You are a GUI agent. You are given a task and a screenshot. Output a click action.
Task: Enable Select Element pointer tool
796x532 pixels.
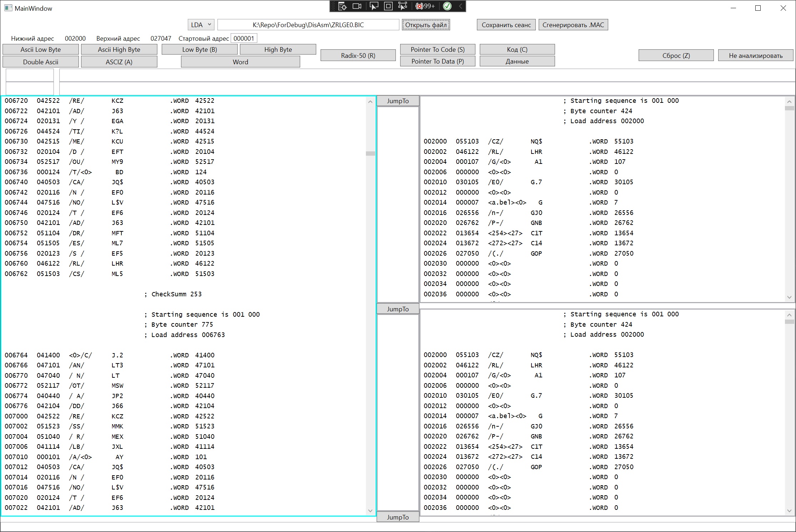click(374, 6)
